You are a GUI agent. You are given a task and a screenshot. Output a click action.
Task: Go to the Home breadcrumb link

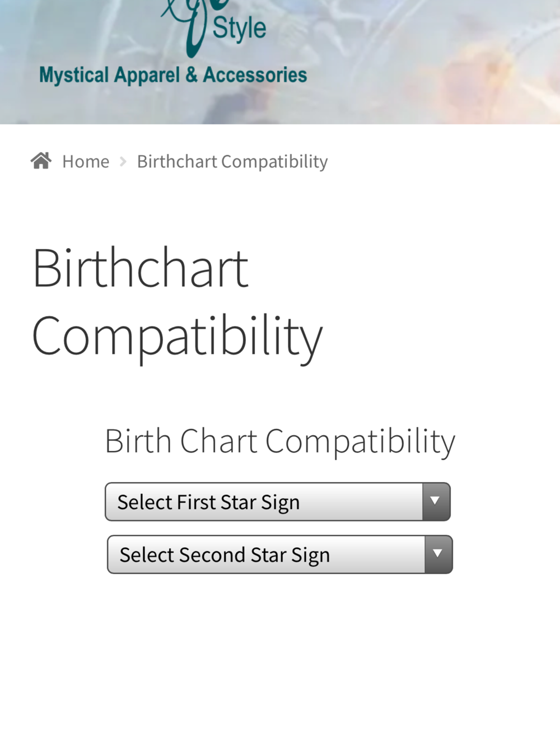86,162
